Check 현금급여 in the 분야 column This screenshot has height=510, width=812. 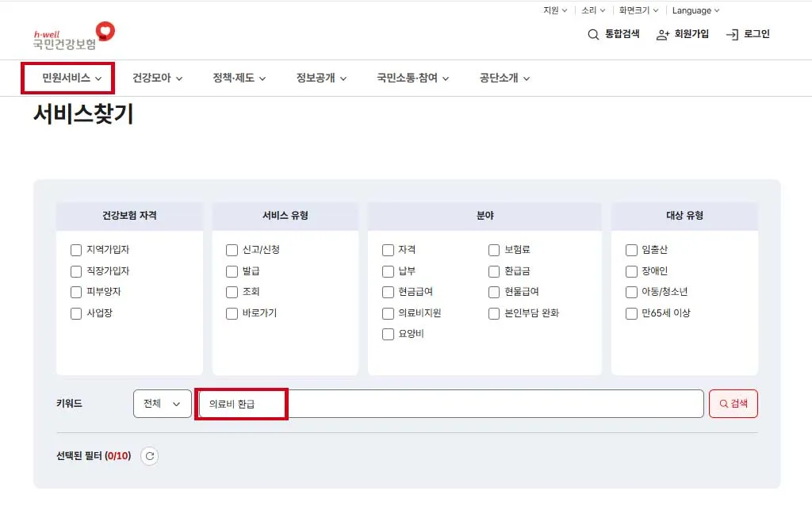pyautogui.click(x=388, y=292)
